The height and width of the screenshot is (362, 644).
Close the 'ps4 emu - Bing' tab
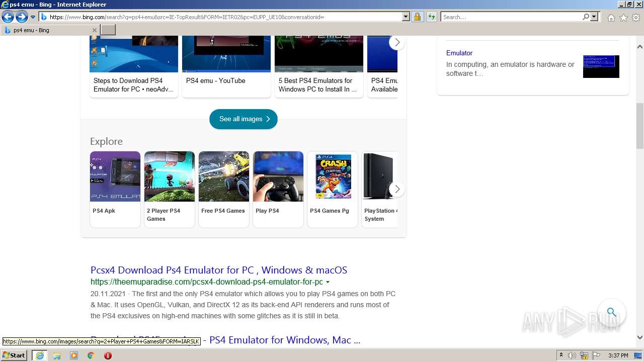[x=94, y=30]
